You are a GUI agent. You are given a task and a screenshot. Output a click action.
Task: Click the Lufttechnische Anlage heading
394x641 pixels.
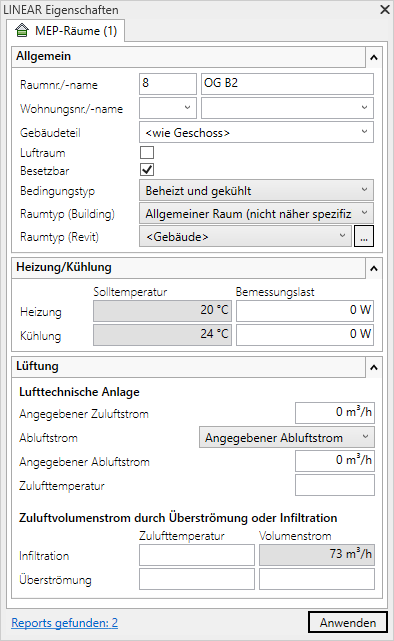click(79, 392)
